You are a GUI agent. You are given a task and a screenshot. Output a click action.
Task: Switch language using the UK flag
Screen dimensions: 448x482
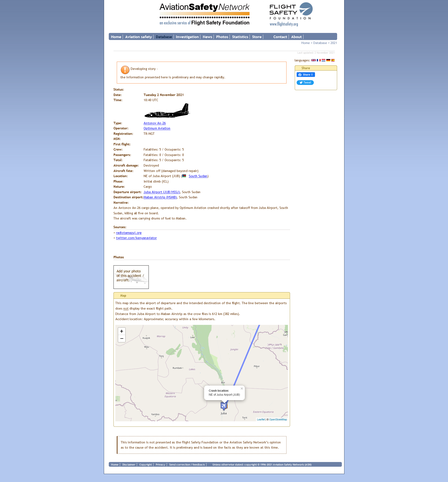[x=313, y=60]
